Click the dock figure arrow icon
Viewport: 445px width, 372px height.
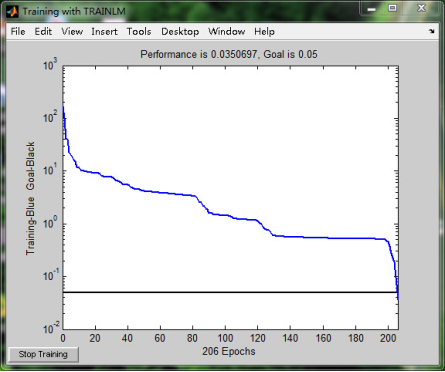coord(432,31)
